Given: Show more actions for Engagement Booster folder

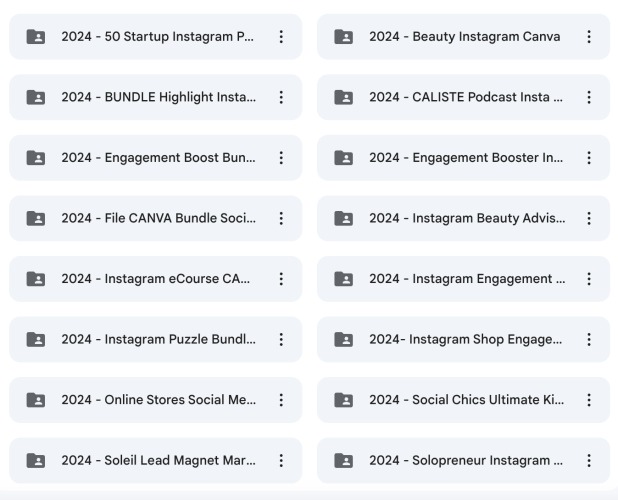Looking at the screenshot, I should 589,158.
